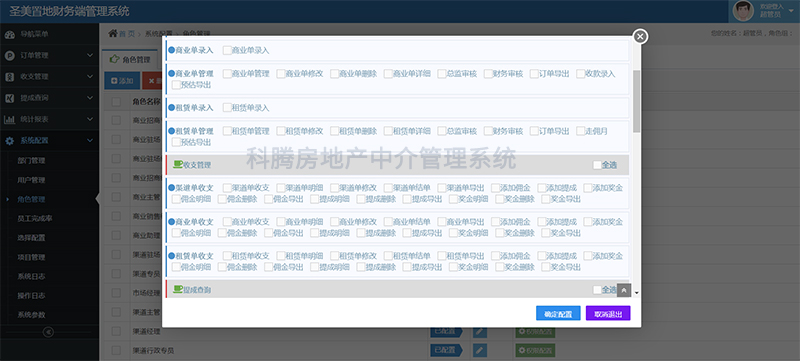Expand 提成查询 menu chevron
The image size is (800, 361).
point(90,98)
